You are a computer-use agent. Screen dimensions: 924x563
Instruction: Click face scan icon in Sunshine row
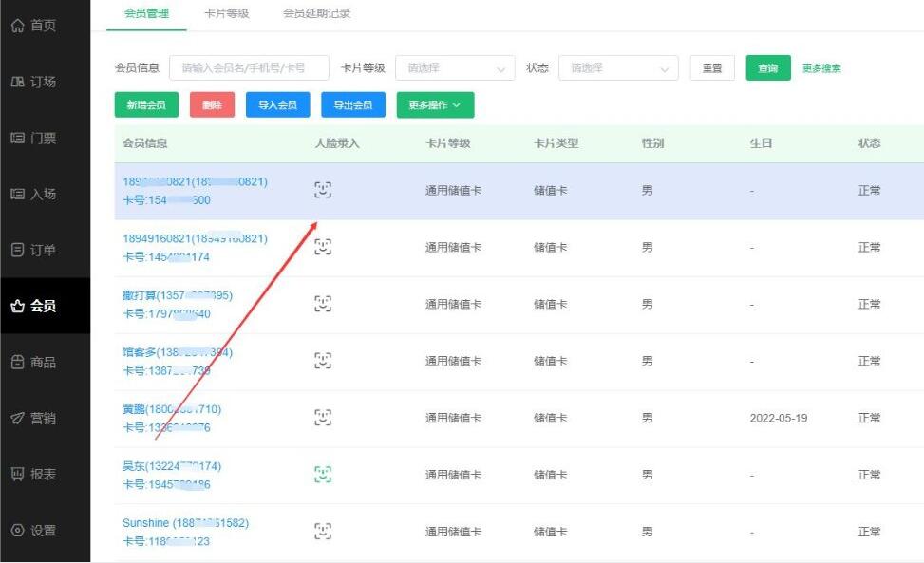pyautogui.click(x=323, y=532)
